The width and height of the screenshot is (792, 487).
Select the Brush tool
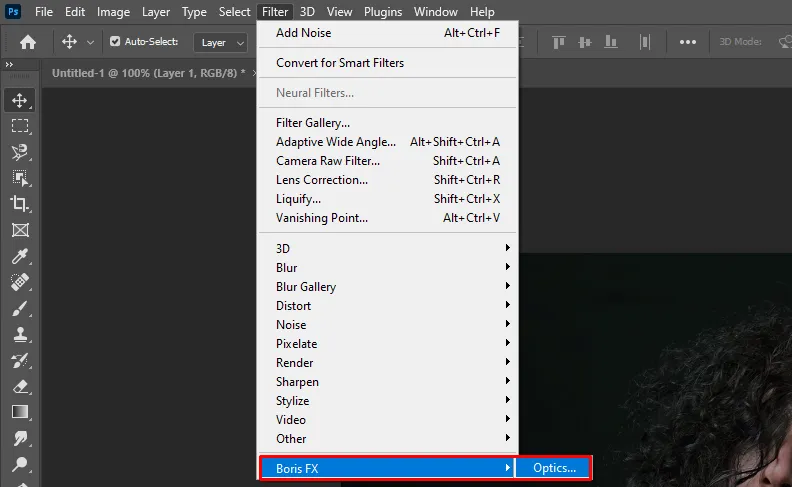point(19,308)
